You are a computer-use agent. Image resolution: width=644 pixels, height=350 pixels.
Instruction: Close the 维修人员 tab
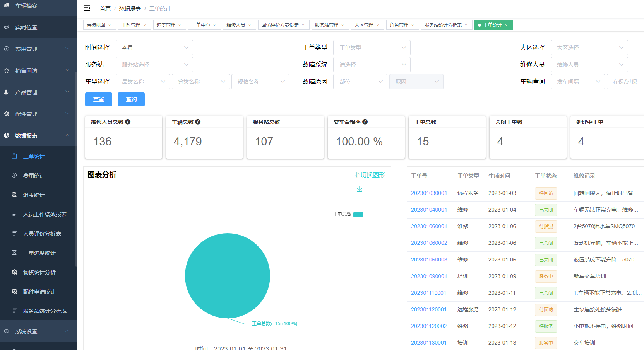250,25
